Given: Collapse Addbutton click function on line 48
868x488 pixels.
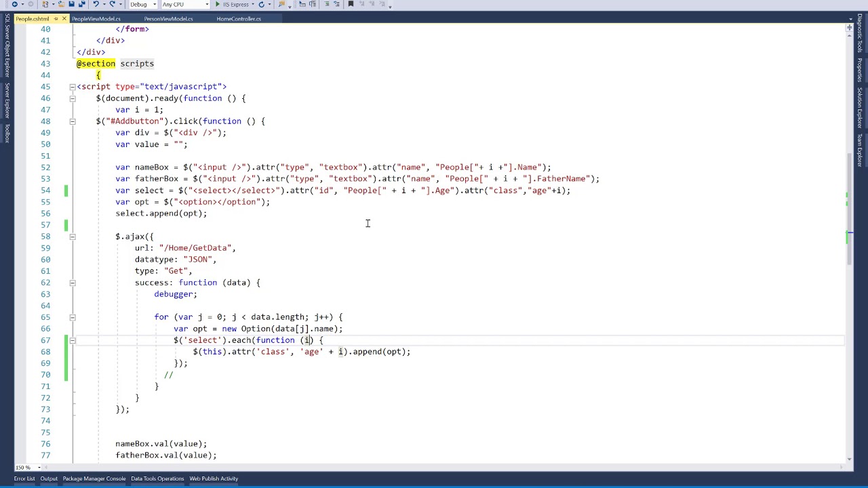Looking at the screenshot, I should pos(72,121).
